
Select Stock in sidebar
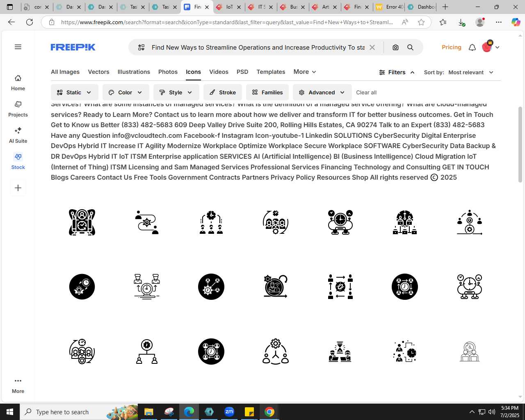point(18,162)
